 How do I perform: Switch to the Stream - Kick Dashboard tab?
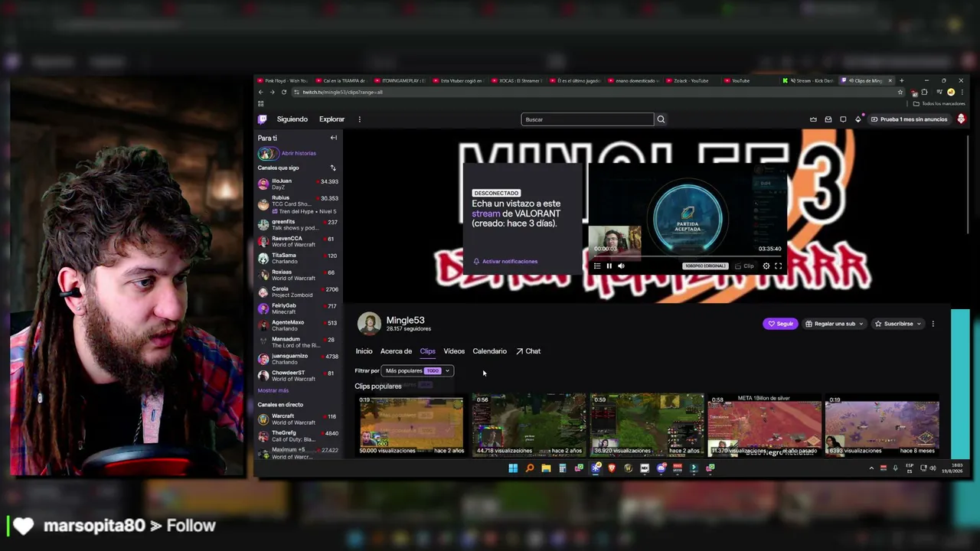pyautogui.click(x=808, y=80)
